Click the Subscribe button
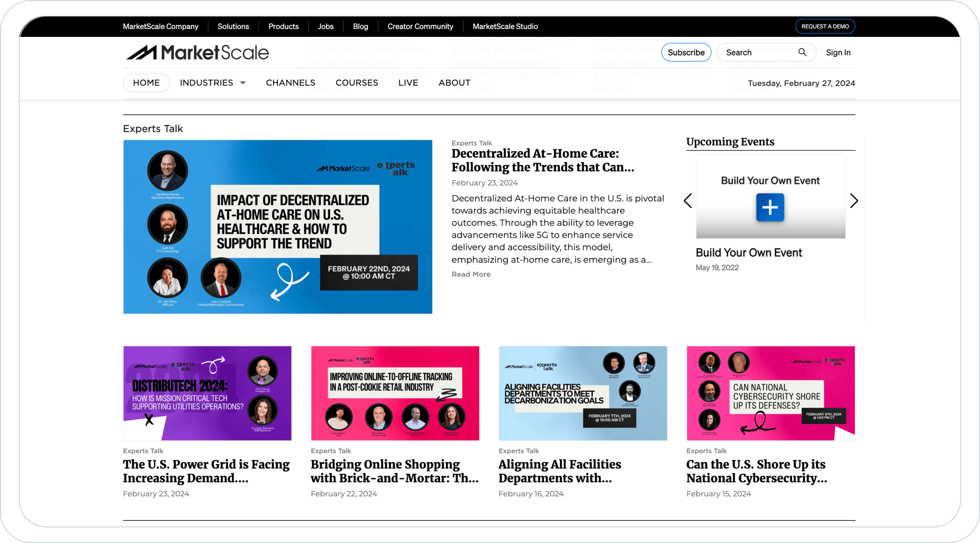The width and height of the screenshot is (980, 543). [x=686, y=52]
